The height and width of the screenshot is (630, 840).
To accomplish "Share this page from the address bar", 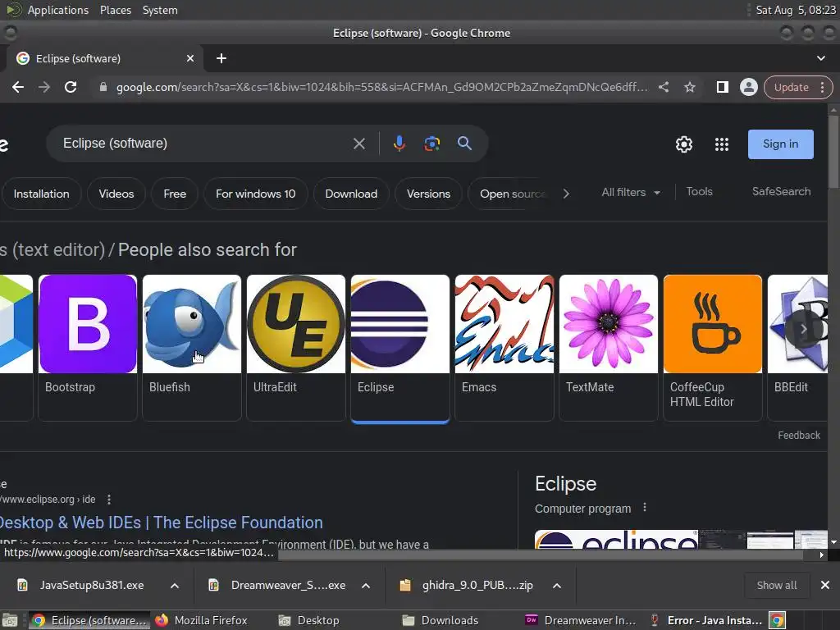I will (663, 87).
